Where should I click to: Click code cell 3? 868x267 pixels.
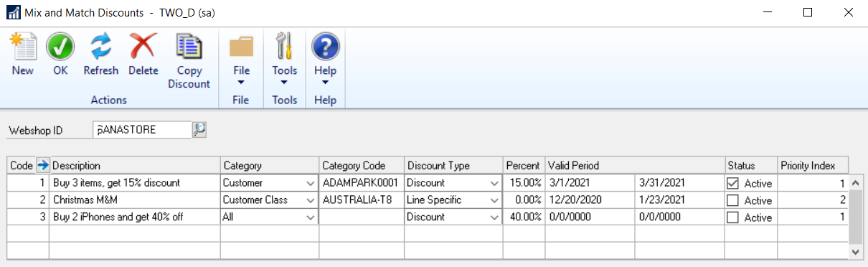tap(28, 217)
